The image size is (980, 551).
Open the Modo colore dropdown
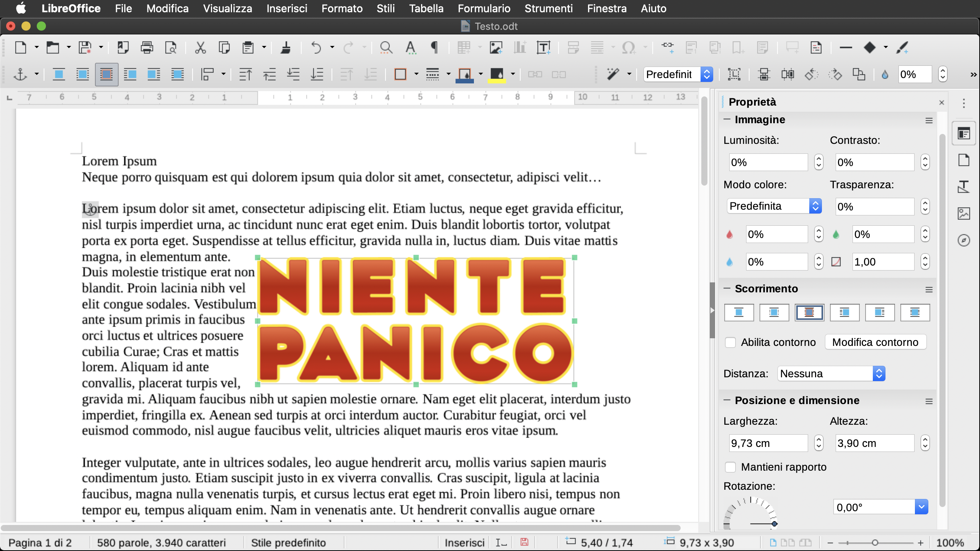point(774,206)
